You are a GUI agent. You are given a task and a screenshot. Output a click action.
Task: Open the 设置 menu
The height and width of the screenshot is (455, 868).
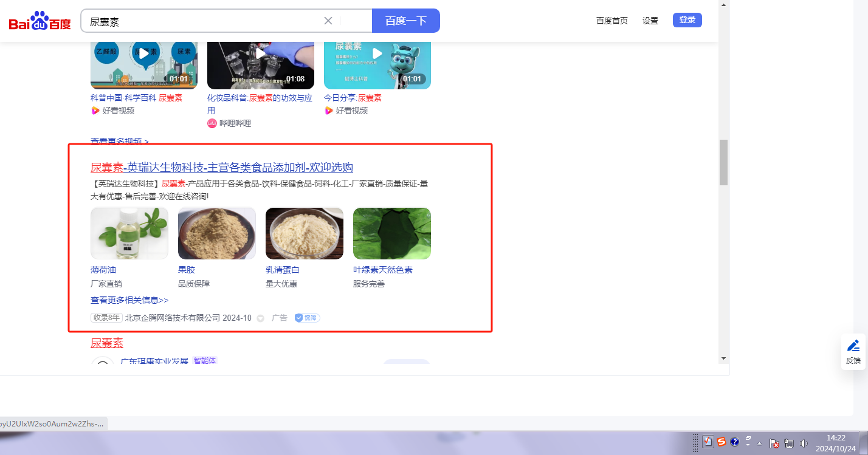(650, 21)
